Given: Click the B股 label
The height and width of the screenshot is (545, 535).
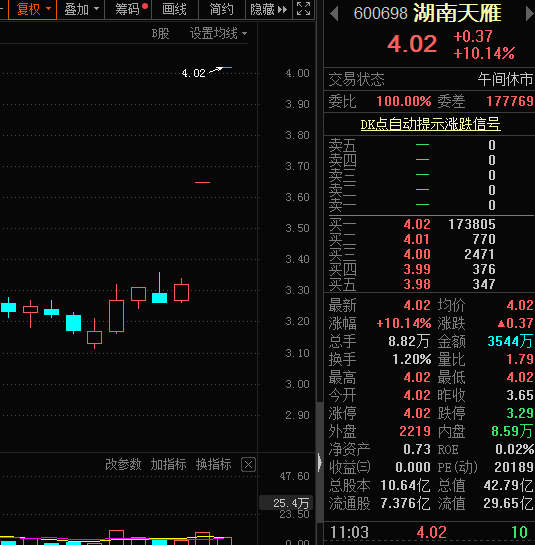Looking at the screenshot, I should (160, 34).
